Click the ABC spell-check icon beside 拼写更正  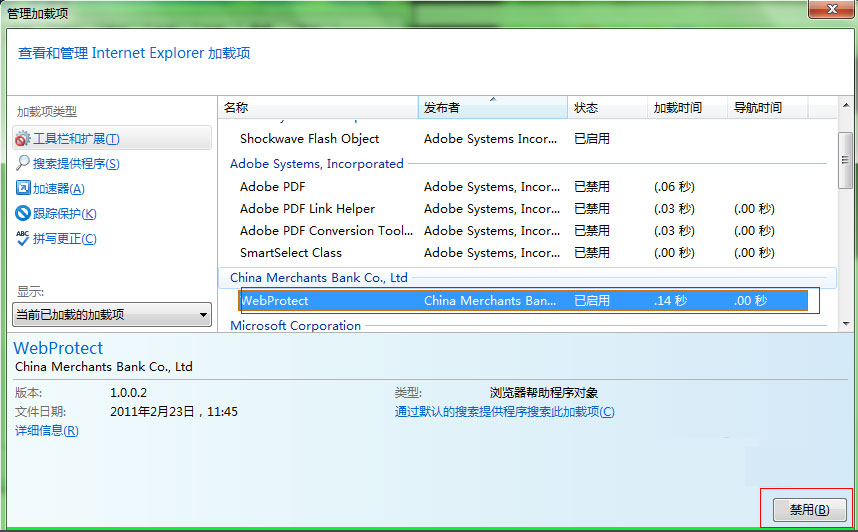point(22,238)
